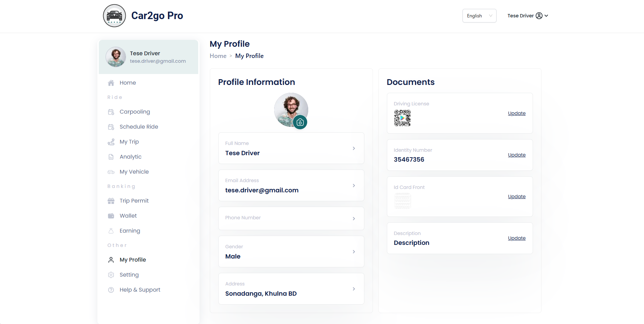Expand the Gender field chevron
This screenshot has width=644, height=324.
pyautogui.click(x=354, y=252)
